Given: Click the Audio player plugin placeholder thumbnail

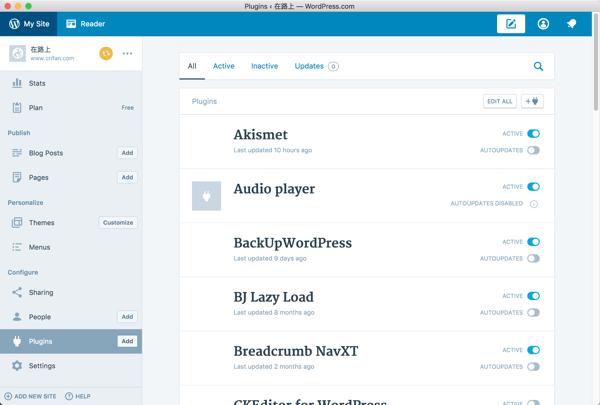Looking at the screenshot, I should pos(206,196).
